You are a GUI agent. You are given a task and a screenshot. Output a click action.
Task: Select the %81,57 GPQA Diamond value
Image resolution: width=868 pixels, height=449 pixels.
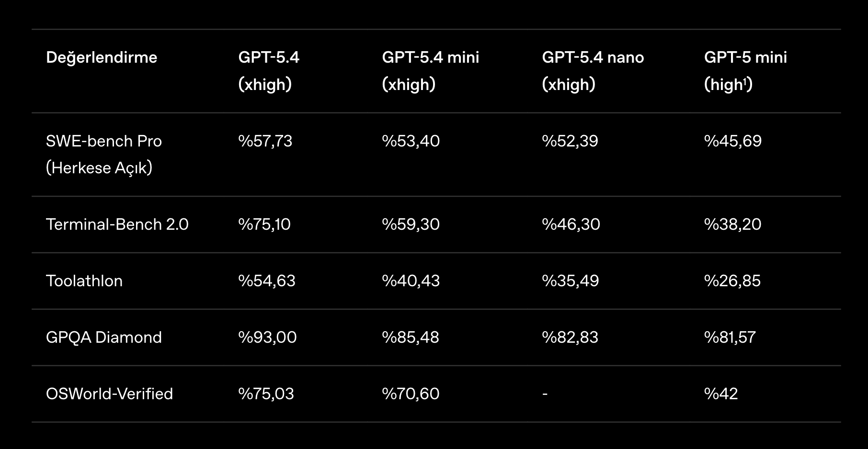[730, 337]
